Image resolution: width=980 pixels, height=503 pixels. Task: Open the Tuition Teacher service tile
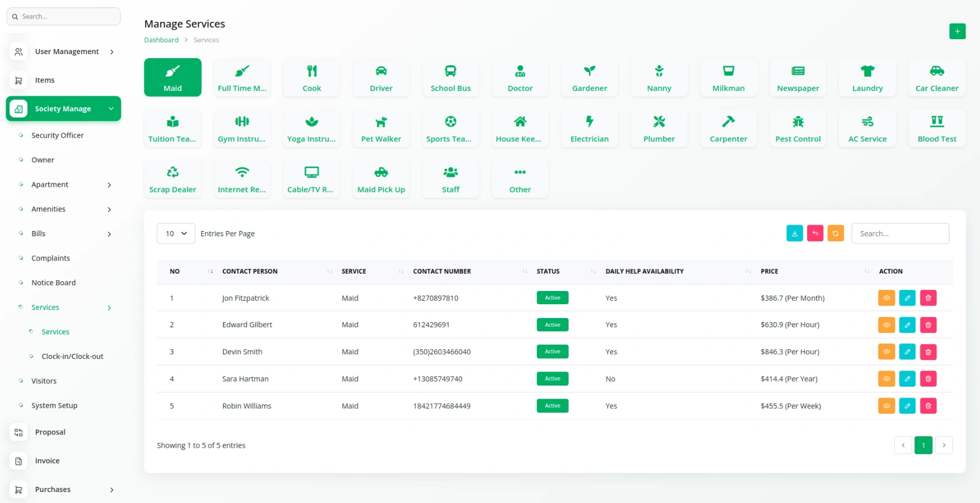[173, 128]
